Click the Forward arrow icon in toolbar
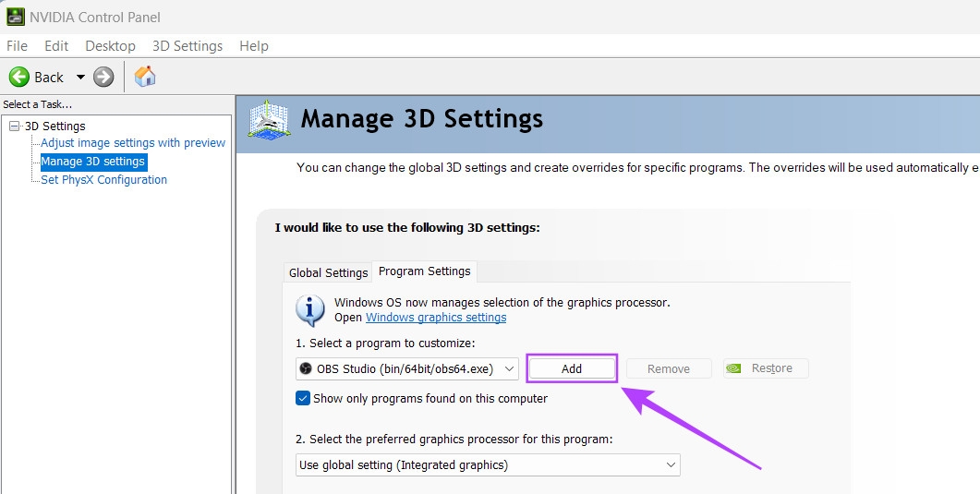This screenshot has width=980, height=494. tap(103, 77)
